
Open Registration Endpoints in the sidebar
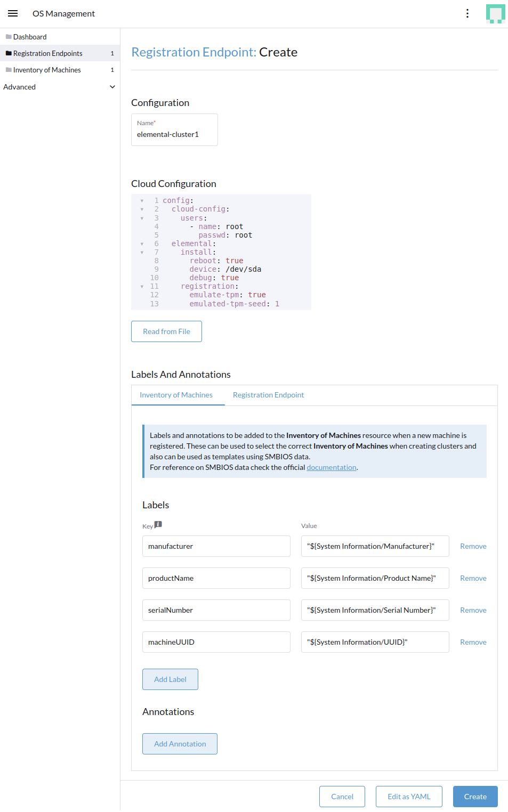pyautogui.click(x=60, y=53)
